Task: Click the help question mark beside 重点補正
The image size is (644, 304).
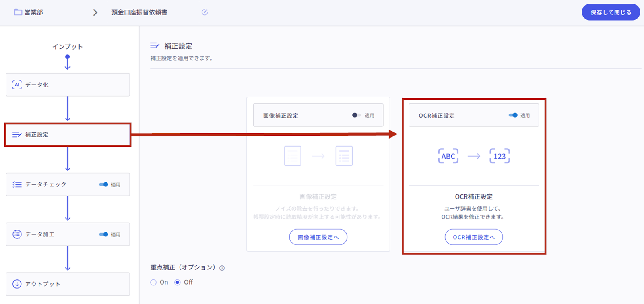Action: (222, 268)
